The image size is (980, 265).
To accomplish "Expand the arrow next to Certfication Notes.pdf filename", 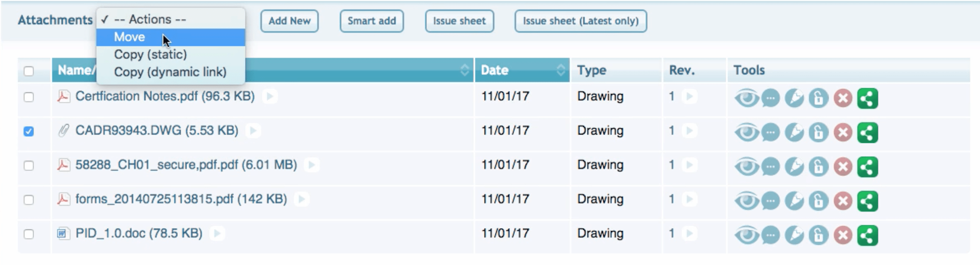I will pyautogui.click(x=269, y=96).
